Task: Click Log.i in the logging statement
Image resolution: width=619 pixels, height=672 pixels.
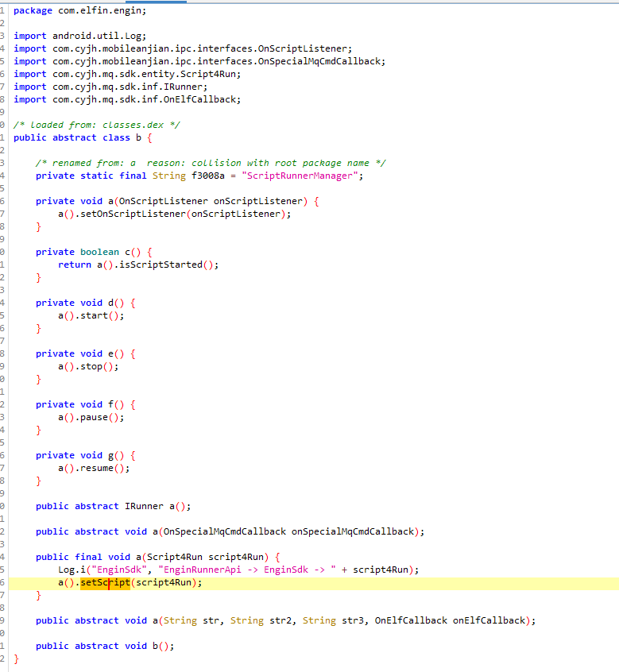Action: [x=72, y=570]
